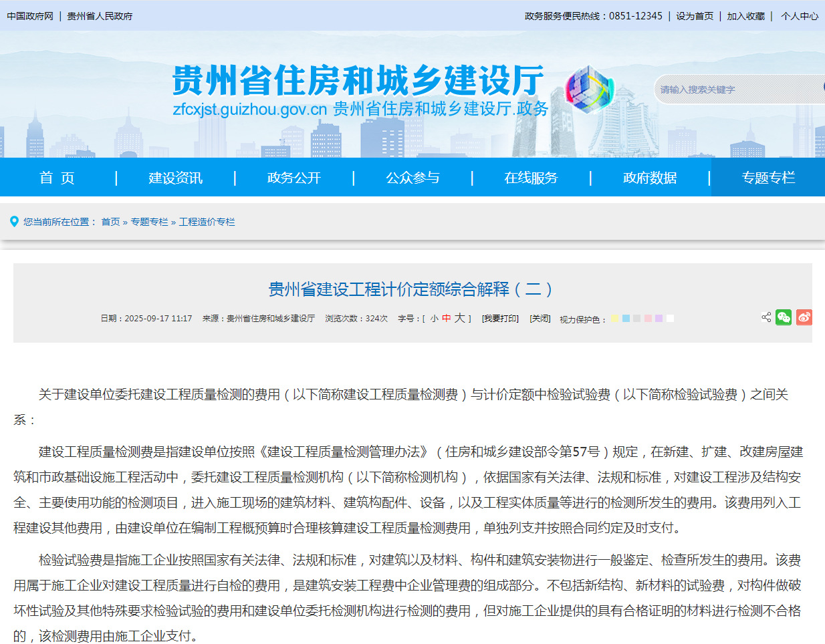Image resolution: width=825 pixels, height=644 pixels.
Task: Select the light blue eye-protection swatch
Action: (x=626, y=319)
